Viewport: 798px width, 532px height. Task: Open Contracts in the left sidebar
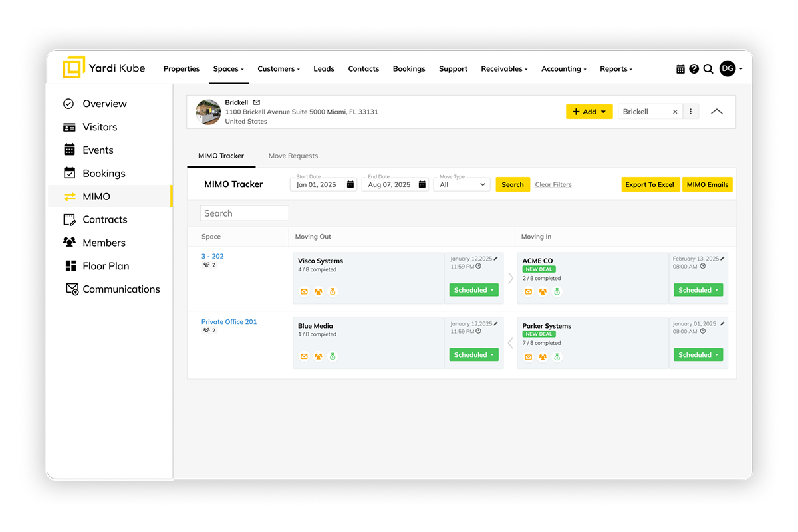[x=104, y=219]
